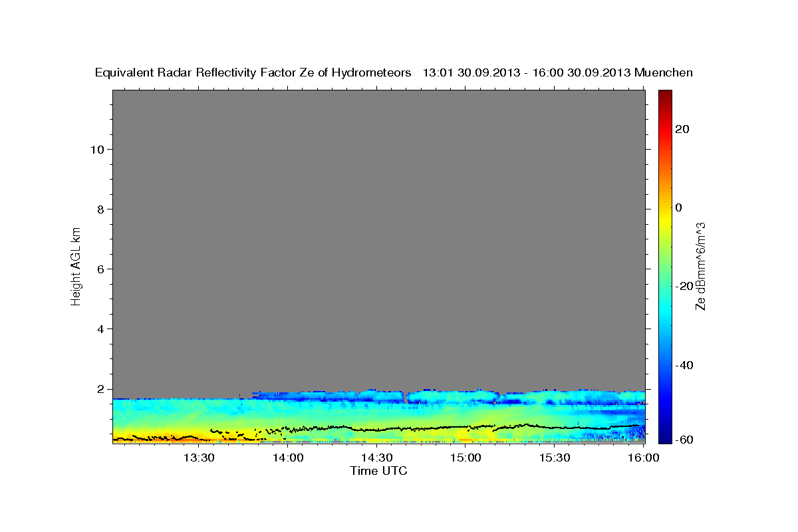Image resolution: width=798 pixels, height=532 pixels.
Task: Click the date range '13:01 30.09.2013 - 16:00 30.09.2013 Muenchen'
Action: (558, 72)
